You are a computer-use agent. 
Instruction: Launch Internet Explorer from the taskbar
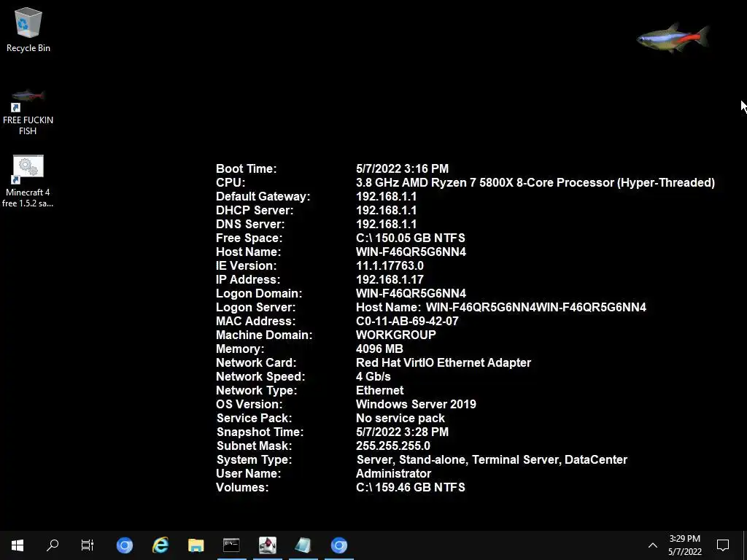(160, 545)
